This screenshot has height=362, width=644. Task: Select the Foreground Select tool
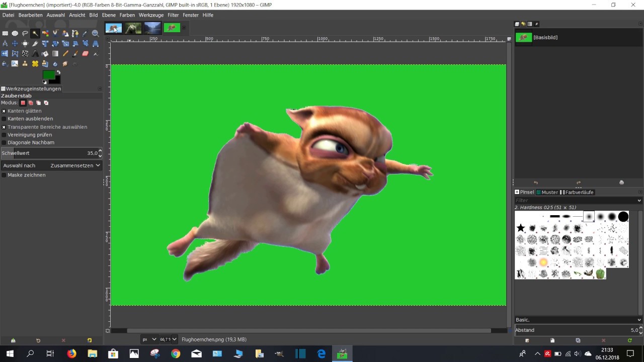(x=65, y=33)
